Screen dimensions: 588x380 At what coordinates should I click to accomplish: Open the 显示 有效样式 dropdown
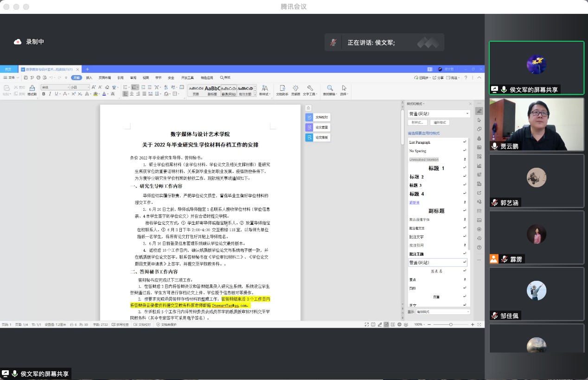point(443,312)
